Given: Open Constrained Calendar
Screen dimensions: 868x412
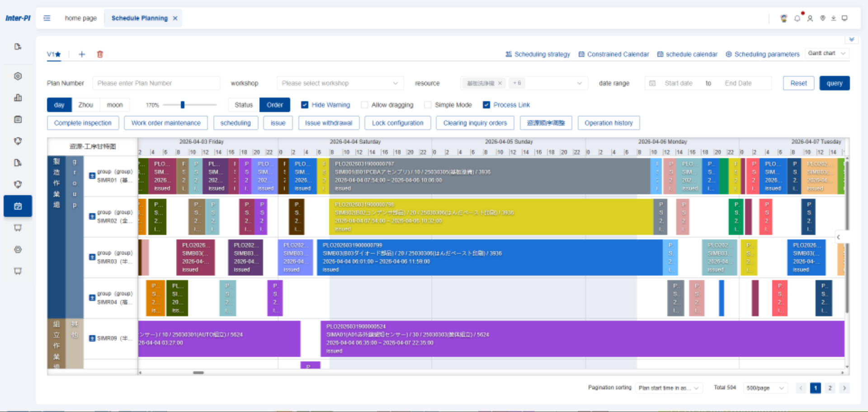Looking at the screenshot, I should tap(613, 54).
